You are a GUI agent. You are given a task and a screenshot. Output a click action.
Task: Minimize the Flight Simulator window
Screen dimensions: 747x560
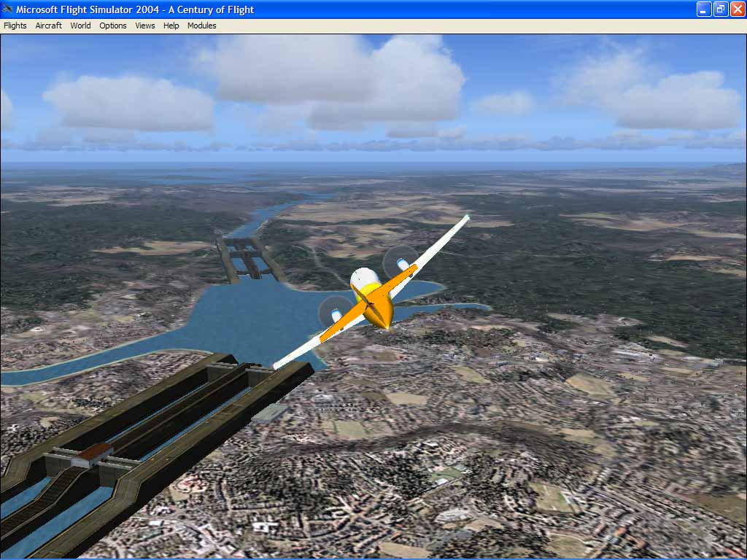tap(704, 9)
